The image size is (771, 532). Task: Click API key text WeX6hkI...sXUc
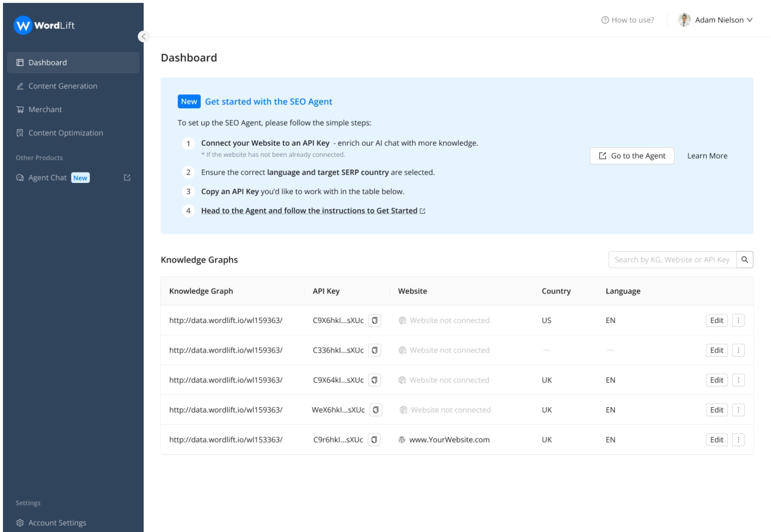(339, 410)
